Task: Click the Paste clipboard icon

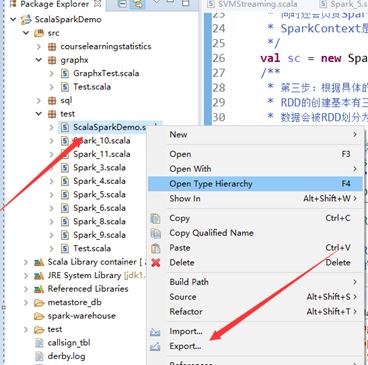Action: tap(156, 248)
